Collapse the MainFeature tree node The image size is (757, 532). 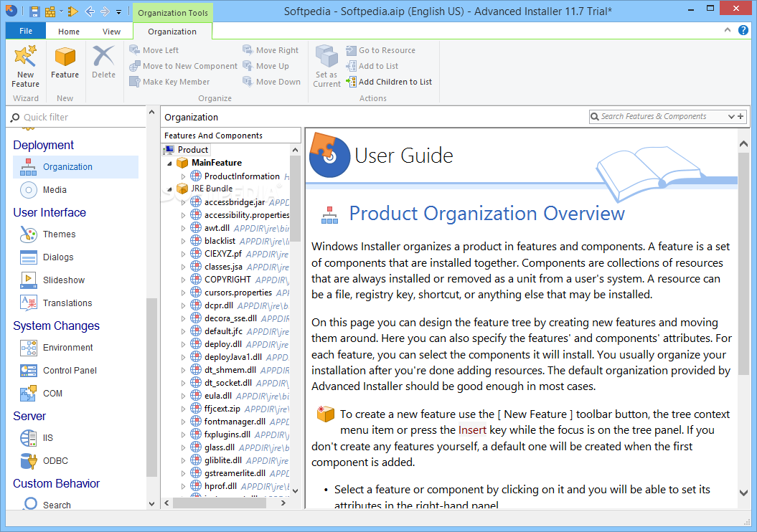(x=170, y=163)
